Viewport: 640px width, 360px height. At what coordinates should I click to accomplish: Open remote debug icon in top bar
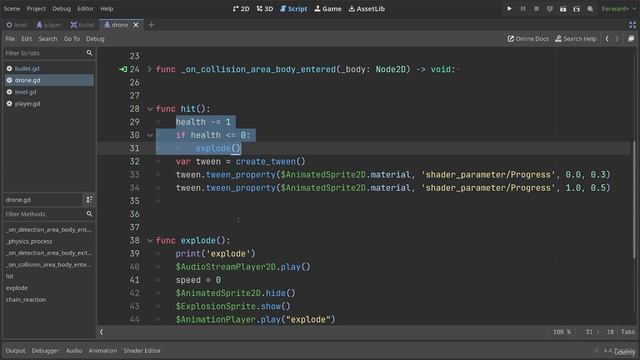tap(550, 9)
